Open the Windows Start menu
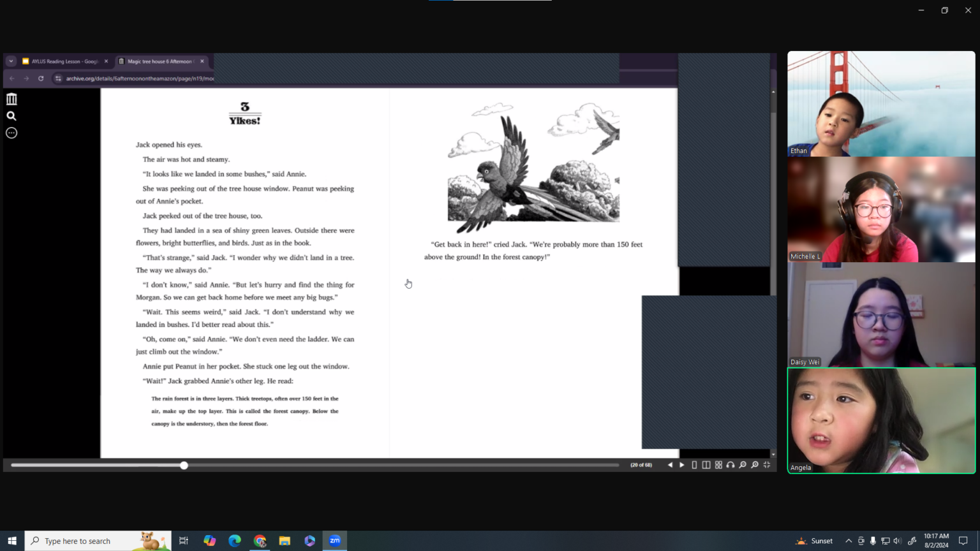This screenshot has height=551, width=980. click(12, 541)
